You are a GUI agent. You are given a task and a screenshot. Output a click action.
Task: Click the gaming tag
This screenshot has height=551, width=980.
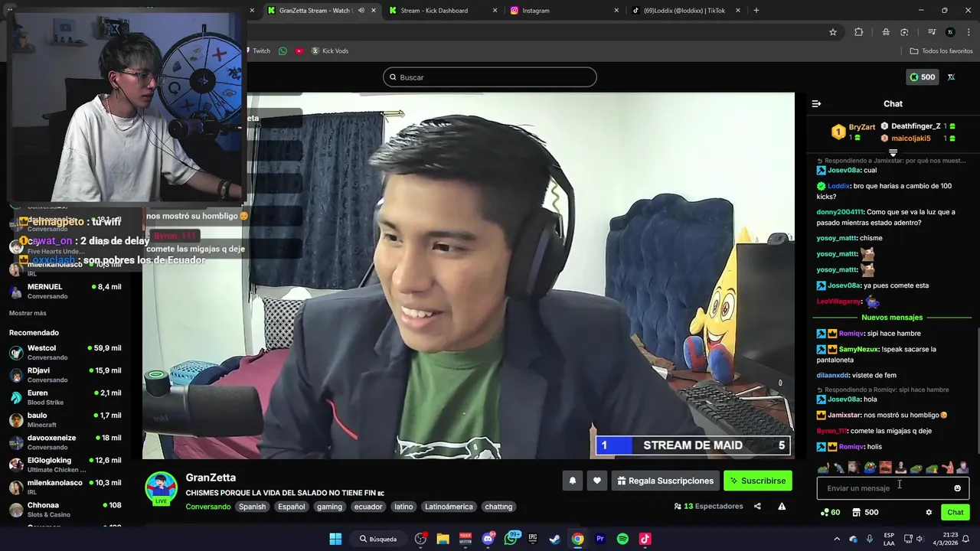click(329, 507)
